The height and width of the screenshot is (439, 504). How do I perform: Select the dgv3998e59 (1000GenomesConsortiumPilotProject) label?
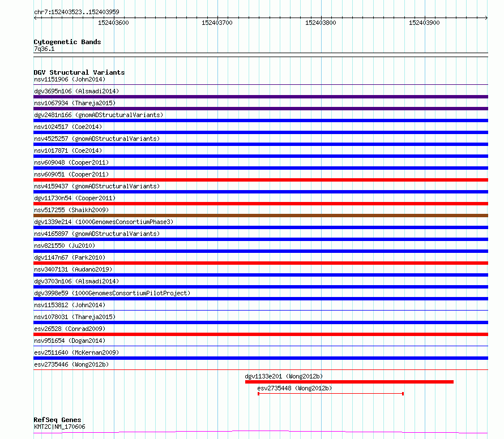pyautogui.click(x=112, y=293)
